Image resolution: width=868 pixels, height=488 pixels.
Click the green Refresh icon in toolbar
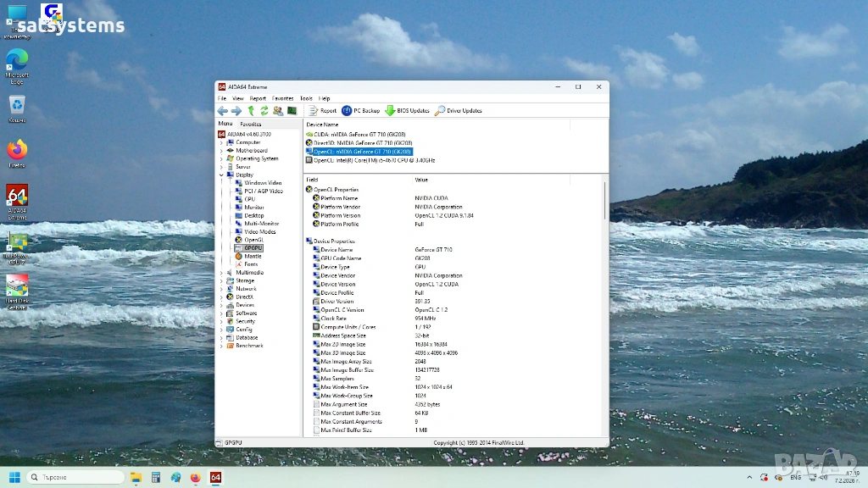pyautogui.click(x=264, y=111)
